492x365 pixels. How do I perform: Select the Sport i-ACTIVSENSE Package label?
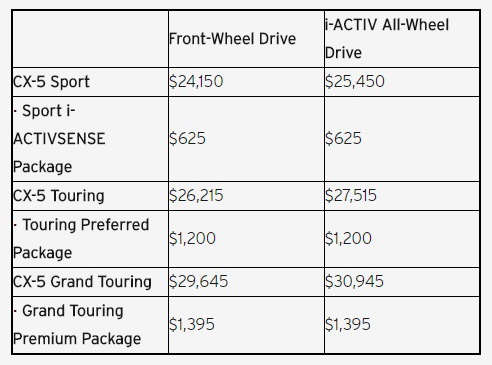click(x=59, y=139)
